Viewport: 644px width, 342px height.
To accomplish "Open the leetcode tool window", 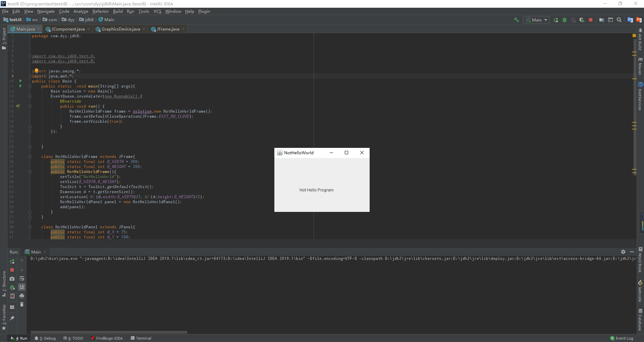I will point(640,291).
